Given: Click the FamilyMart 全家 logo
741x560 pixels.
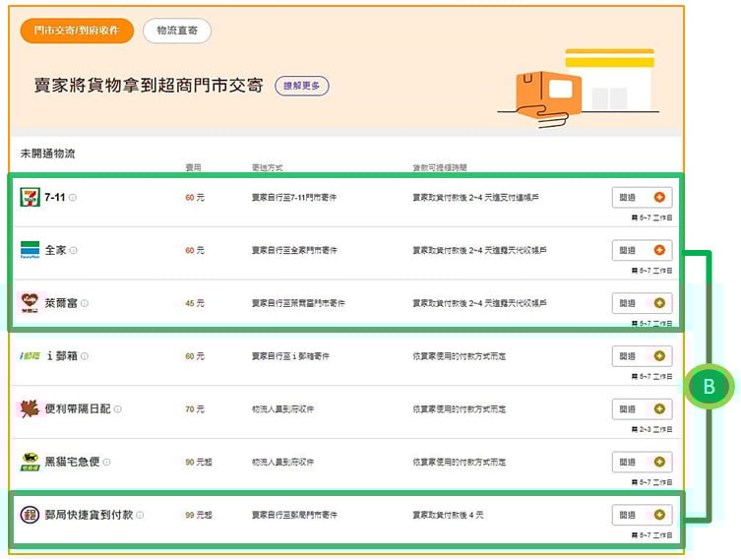Looking at the screenshot, I should 30,250.
